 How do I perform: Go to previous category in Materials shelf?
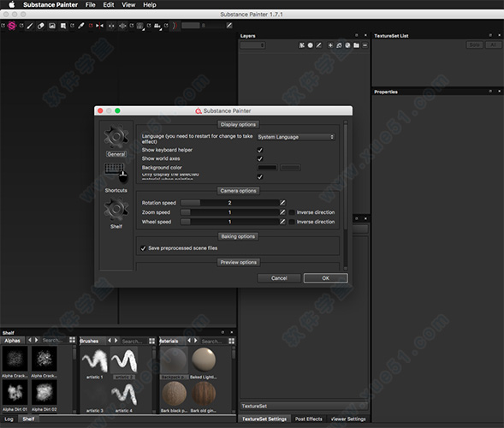click(189, 340)
